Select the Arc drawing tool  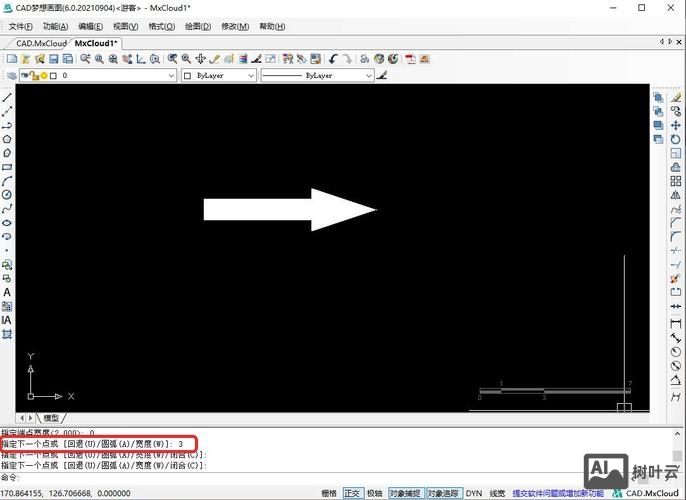point(7,181)
